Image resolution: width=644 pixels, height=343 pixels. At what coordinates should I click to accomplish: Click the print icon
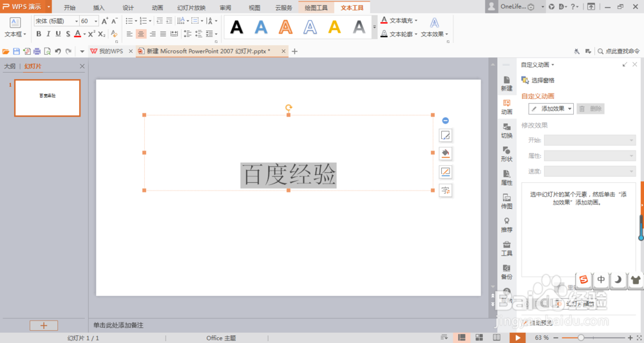tap(37, 51)
